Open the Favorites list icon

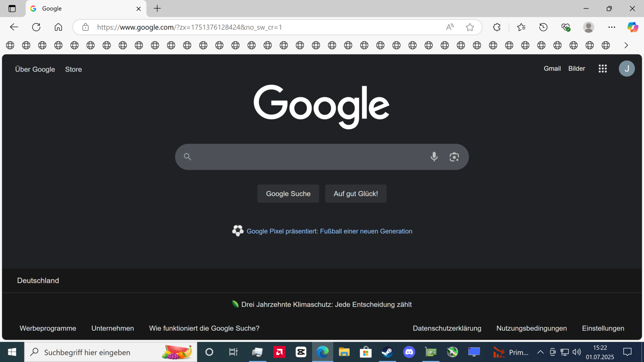click(x=521, y=27)
